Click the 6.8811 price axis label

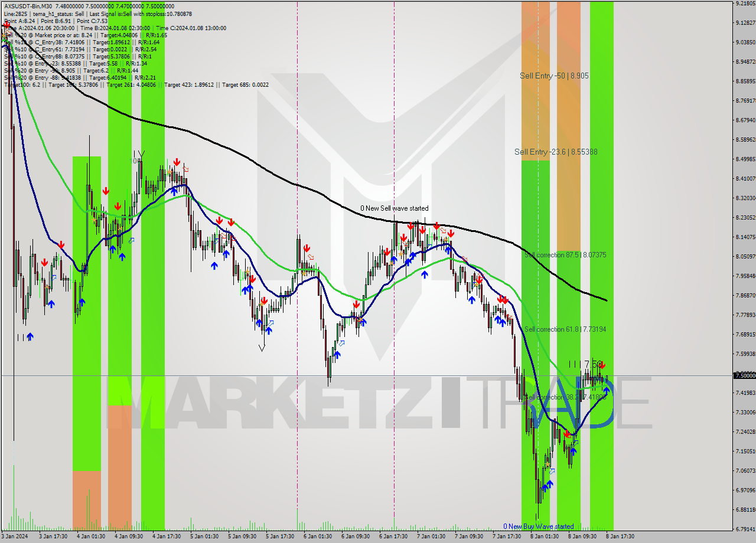746,509
